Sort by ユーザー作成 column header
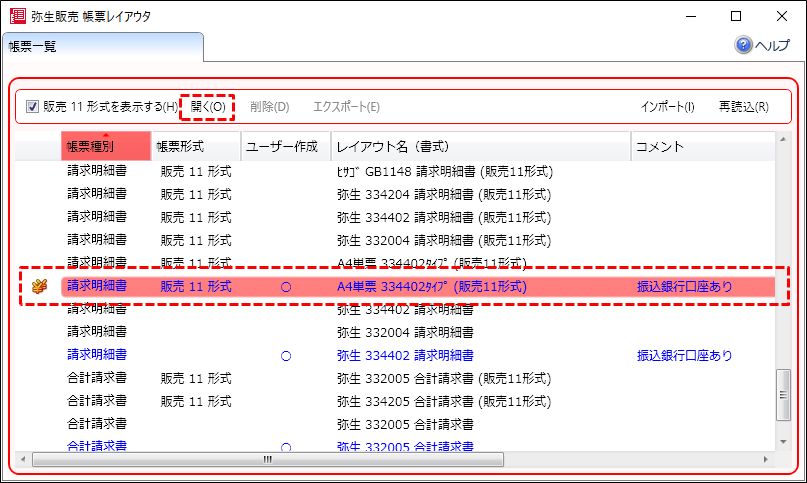This screenshot has height=483, width=807. 286,146
